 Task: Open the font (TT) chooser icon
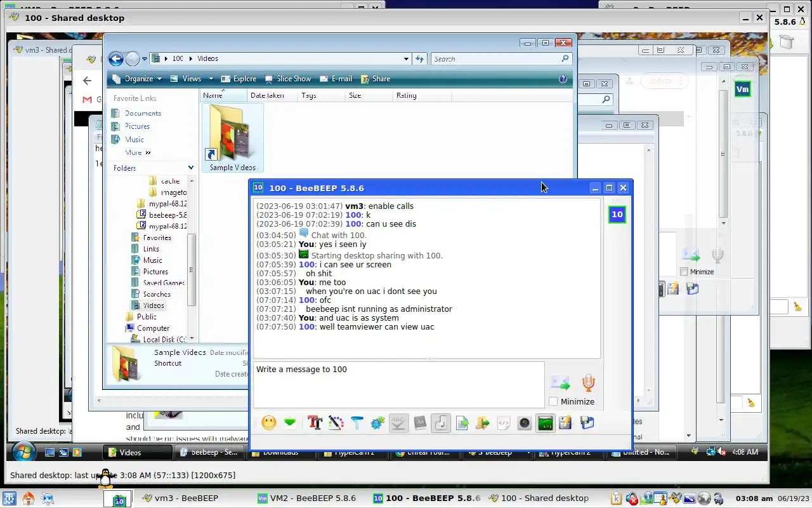[x=315, y=422]
